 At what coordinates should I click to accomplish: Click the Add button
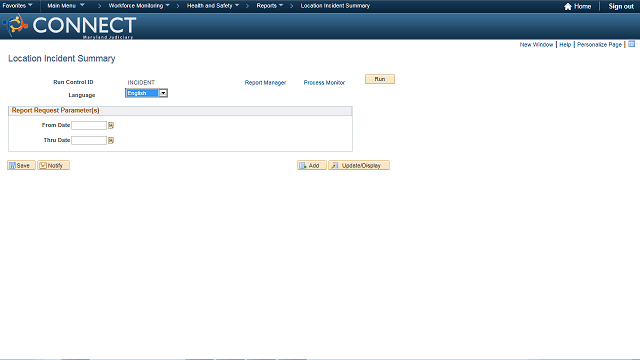tap(312, 165)
